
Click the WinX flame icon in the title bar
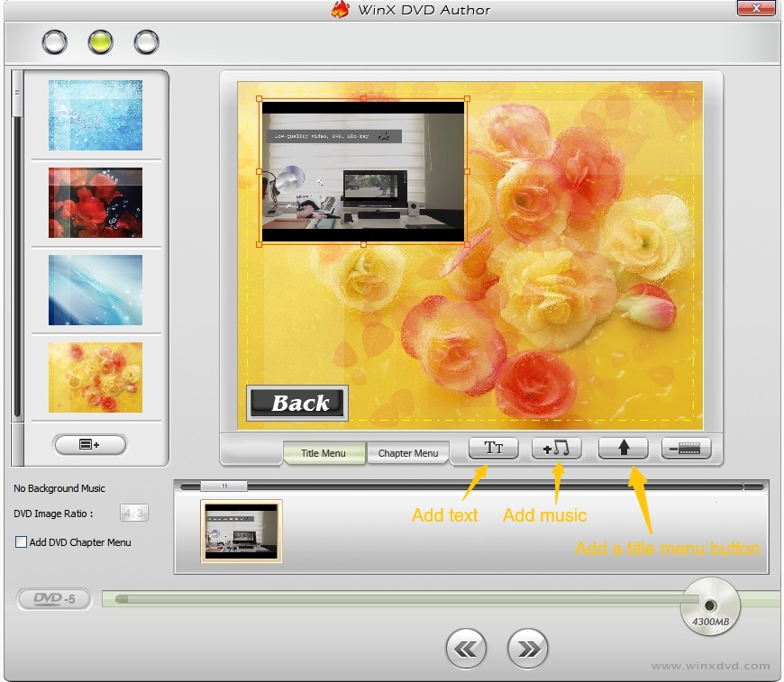coord(341,8)
